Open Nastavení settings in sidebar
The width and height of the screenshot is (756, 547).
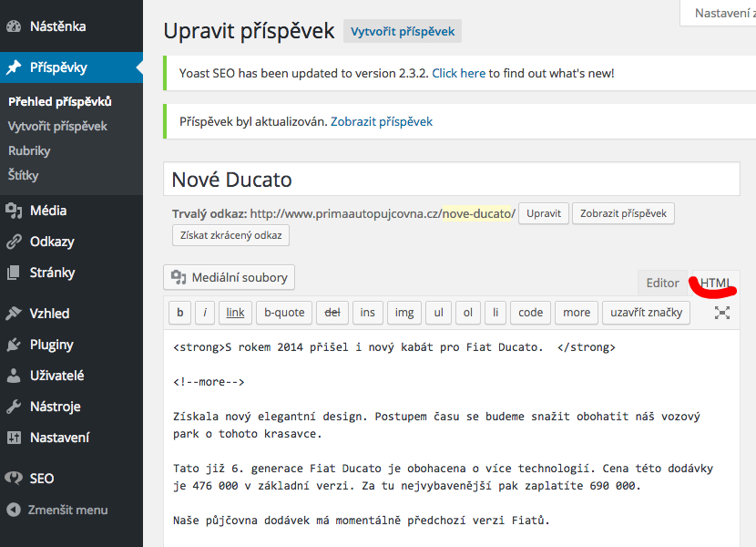coord(71,438)
